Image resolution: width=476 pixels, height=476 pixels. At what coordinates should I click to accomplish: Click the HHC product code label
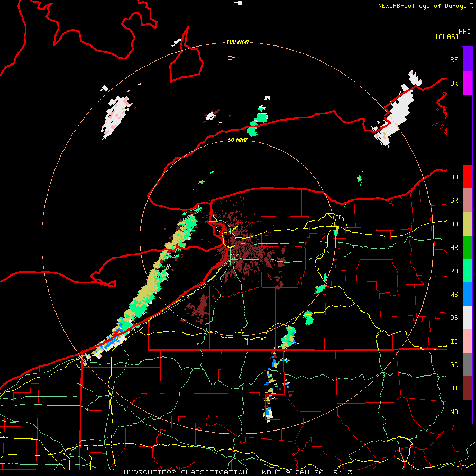tap(464, 32)
